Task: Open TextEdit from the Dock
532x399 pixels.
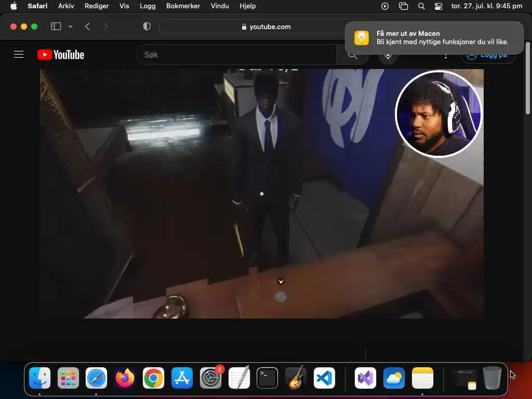Action: tap(239, 378)
